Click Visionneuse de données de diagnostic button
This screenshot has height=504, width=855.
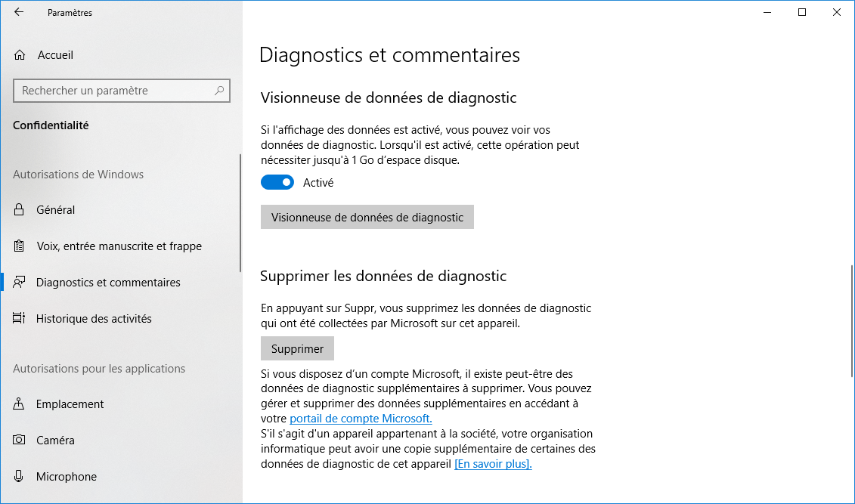tap(367, 218)
